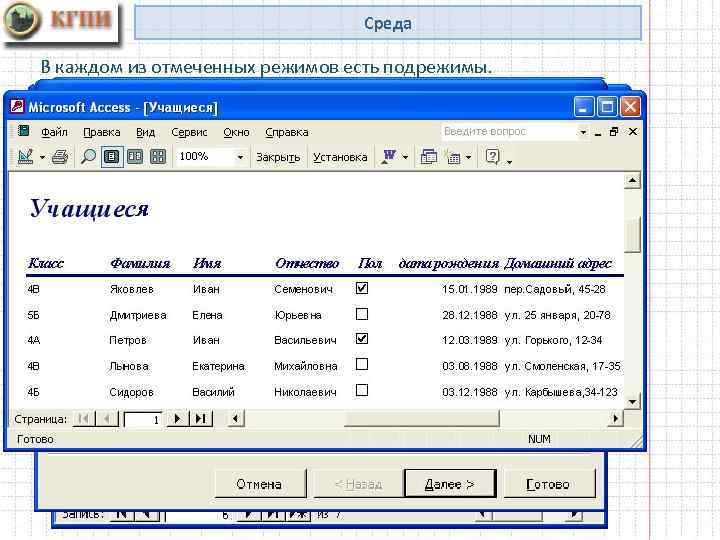Minimize the inner report window
The height and width of the screenshot is (540, 720).
coord(597,132)
